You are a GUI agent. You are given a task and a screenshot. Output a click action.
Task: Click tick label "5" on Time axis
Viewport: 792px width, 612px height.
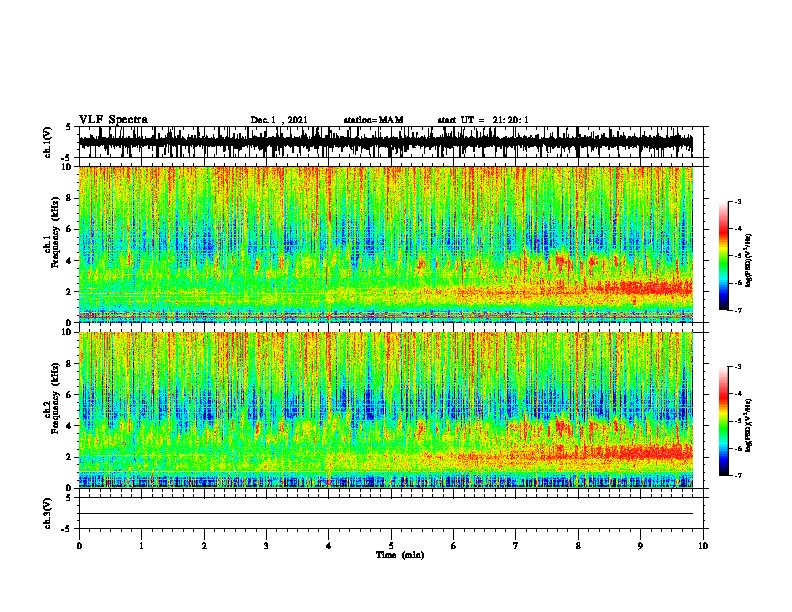tap(391, 546)
